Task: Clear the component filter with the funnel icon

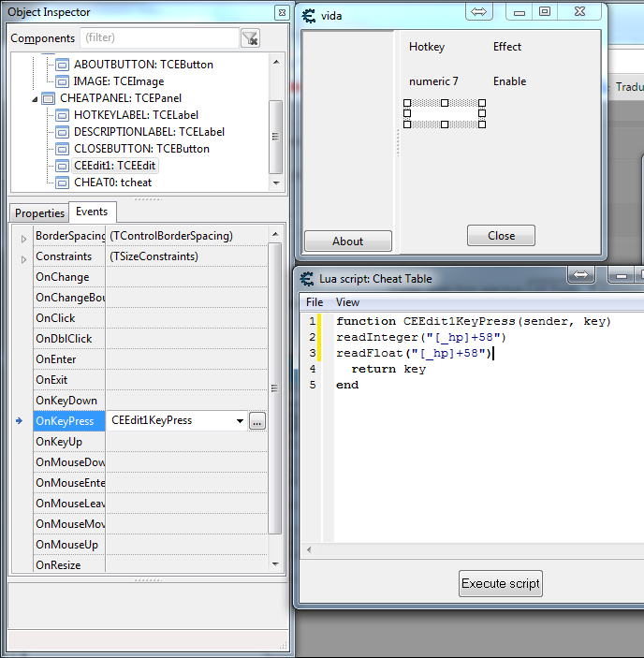Action: [x=250, y=38]
